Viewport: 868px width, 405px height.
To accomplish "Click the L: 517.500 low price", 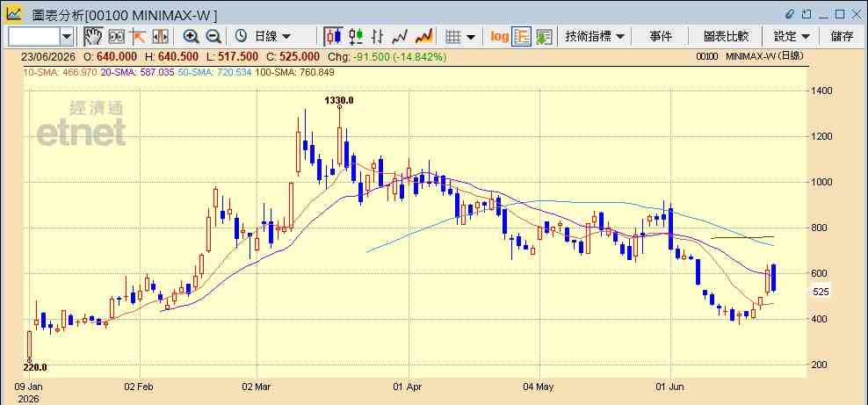I will [233, 57].
